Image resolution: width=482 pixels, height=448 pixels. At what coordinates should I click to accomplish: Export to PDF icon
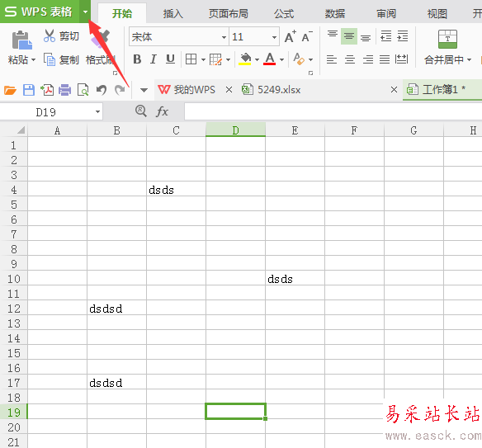coord(47,90)
